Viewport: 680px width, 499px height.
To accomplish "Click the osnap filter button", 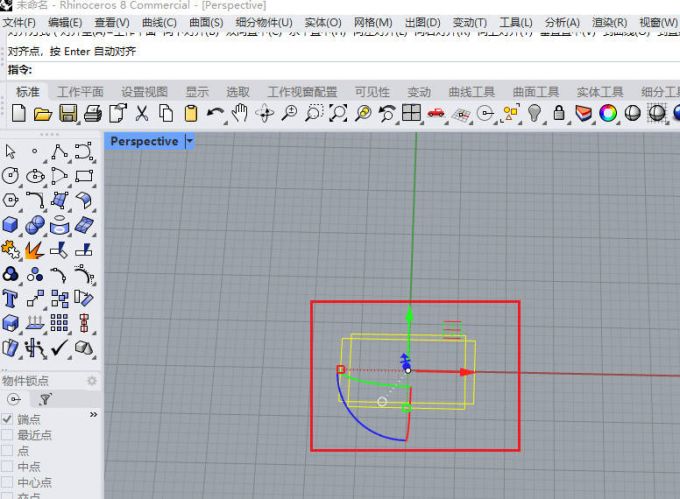I will click(45, 399).
